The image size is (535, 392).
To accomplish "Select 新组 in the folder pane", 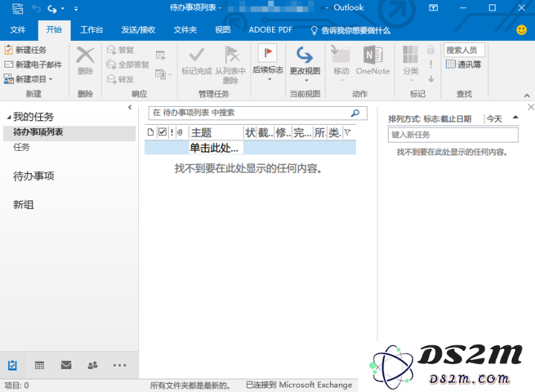I will [x=23, y=204].
